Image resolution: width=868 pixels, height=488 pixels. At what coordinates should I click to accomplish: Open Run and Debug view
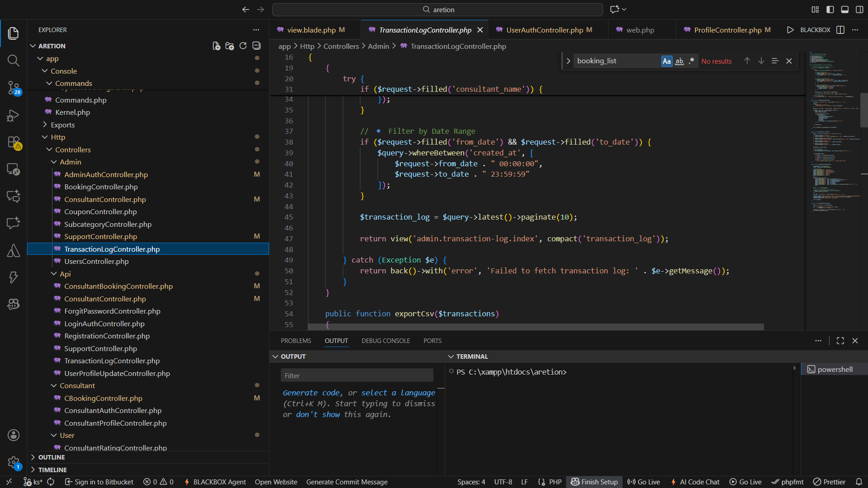coord(13,115)
